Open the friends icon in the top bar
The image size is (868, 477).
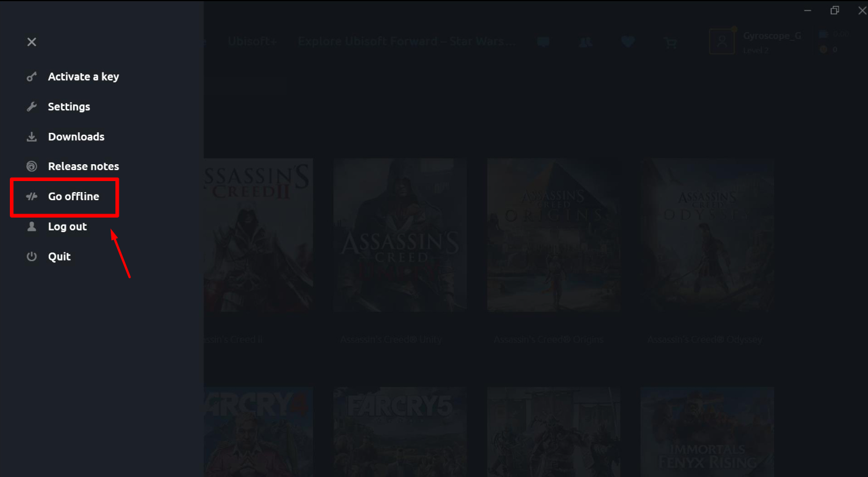pyautogui.click(x=586, y=42)
